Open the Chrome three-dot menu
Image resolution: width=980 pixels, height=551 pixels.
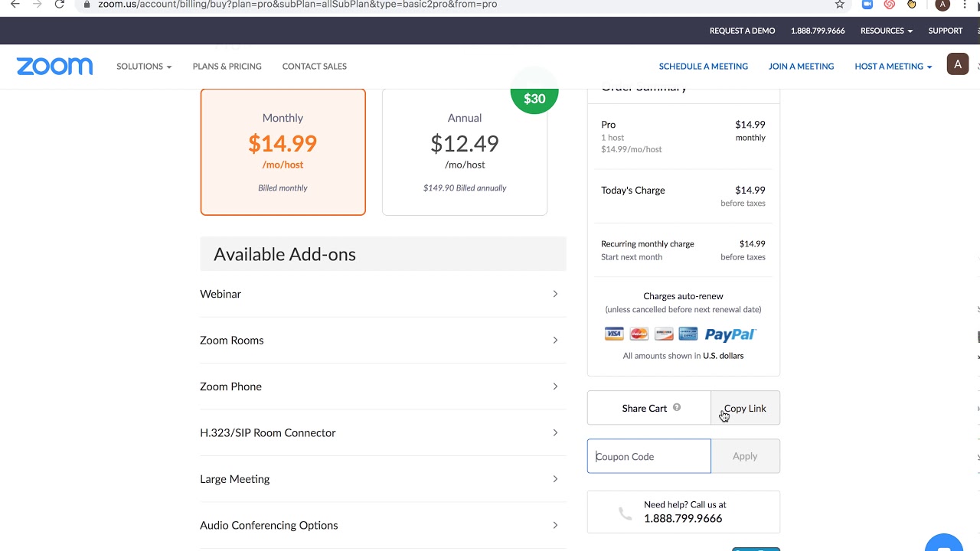tap(965, 5)
